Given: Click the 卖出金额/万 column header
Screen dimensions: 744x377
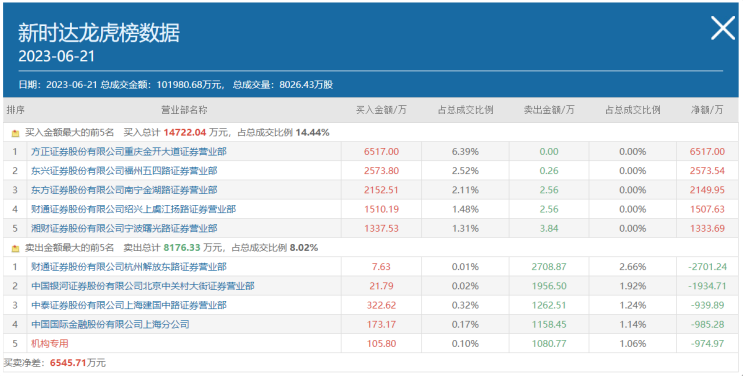Looking at the screenshot, I should [549, 110].
